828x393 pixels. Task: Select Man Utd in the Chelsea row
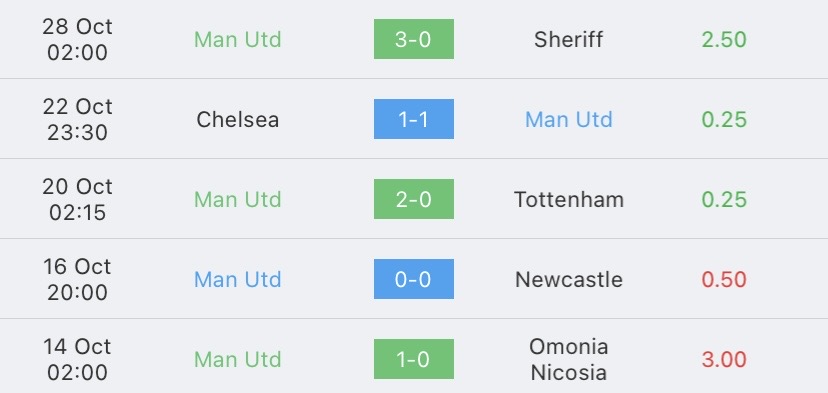pos(569,119)
